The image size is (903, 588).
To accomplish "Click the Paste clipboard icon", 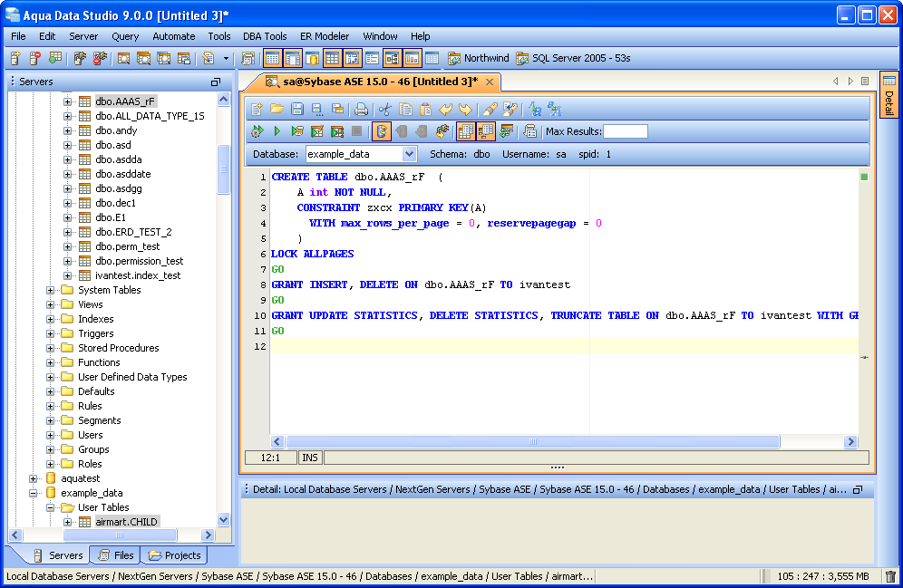I will click(424, 109).
